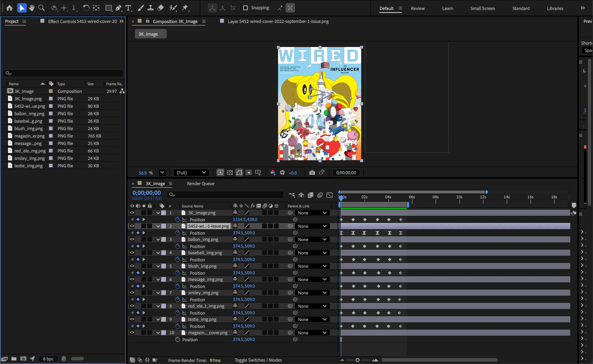Select the Roto Brush tool

click(173, 8)
